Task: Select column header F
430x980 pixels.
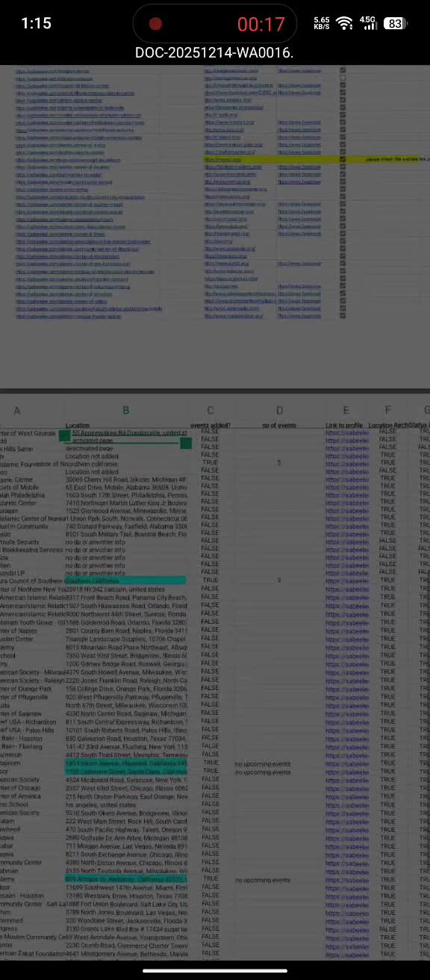Action: (x=388, y=410)
